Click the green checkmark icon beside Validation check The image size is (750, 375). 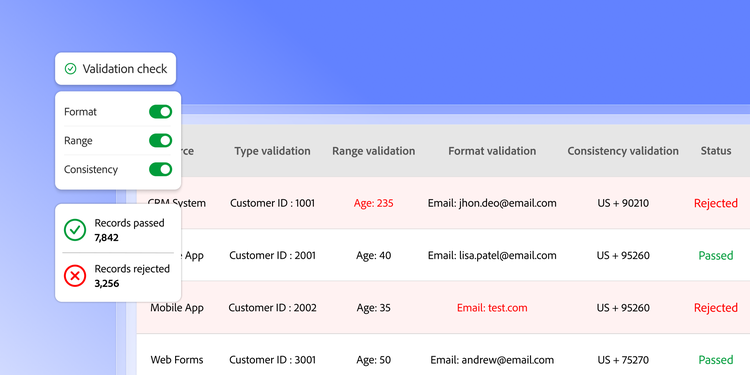click(x=70, y=69)
